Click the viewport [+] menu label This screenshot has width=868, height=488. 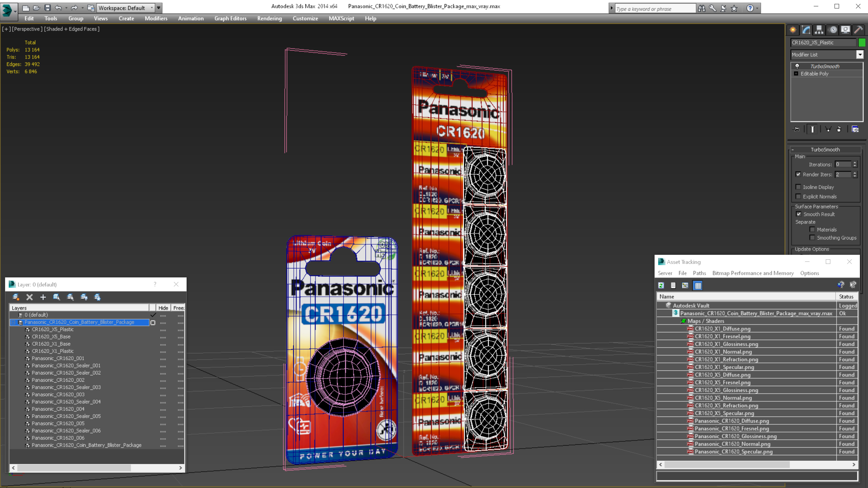(6, 29)
